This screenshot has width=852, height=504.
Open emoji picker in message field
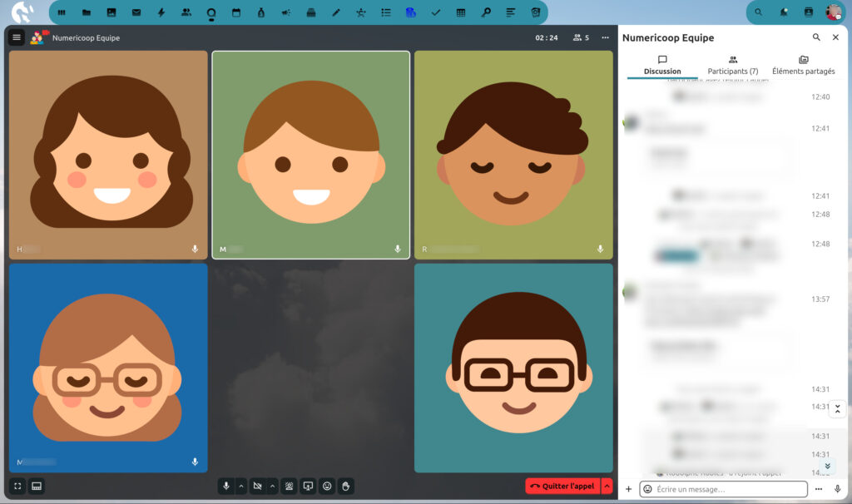click(647, 489)
